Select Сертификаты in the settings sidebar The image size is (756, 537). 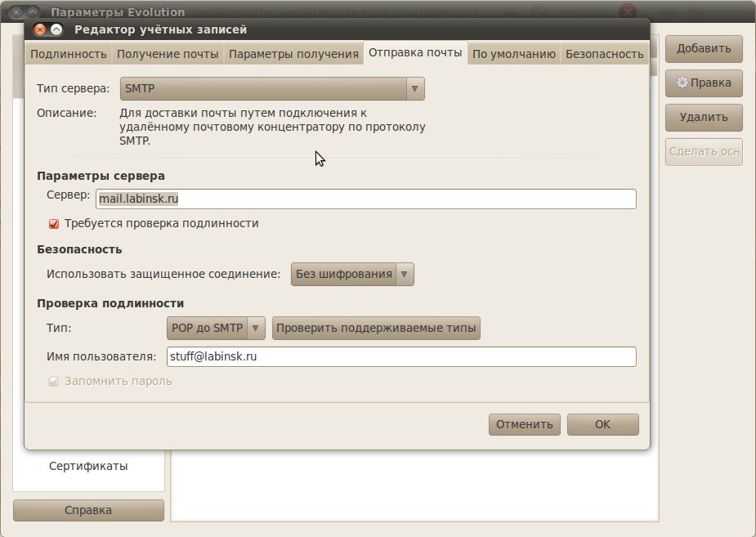pyautogui.click(x=88, y=466)
